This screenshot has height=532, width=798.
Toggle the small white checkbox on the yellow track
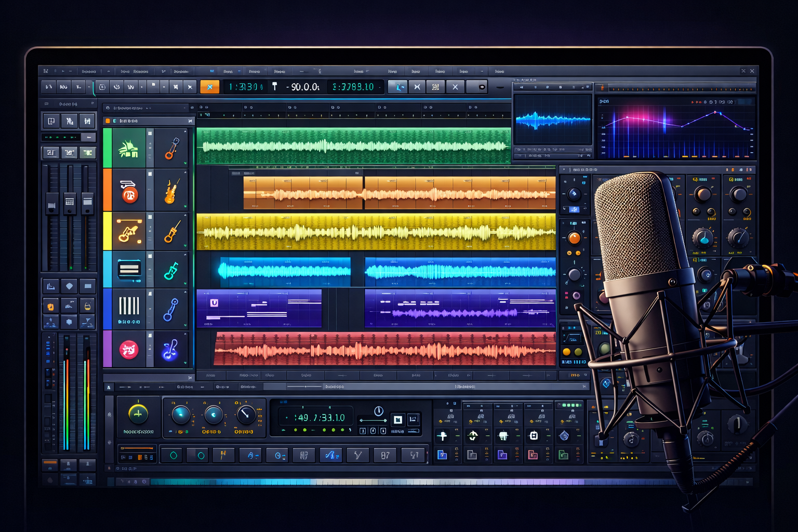(x=150, y=217)
